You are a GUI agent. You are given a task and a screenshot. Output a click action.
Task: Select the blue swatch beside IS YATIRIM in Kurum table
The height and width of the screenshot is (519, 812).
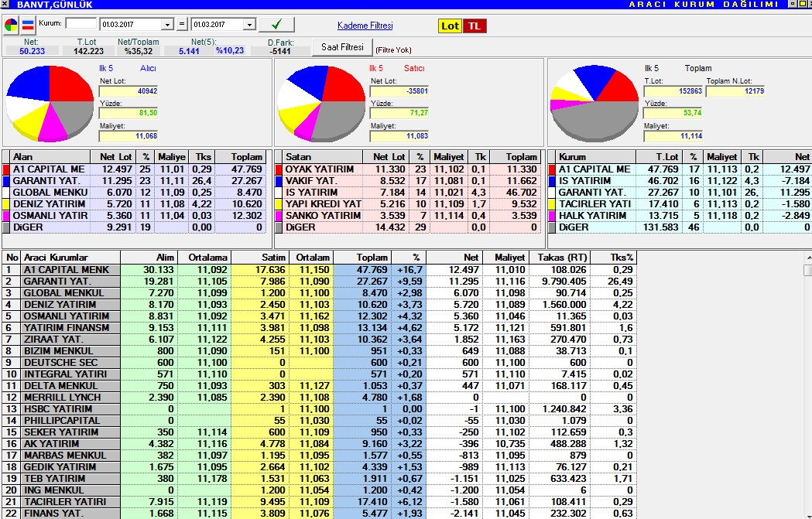pyautogui.click(x=552, y=181)
